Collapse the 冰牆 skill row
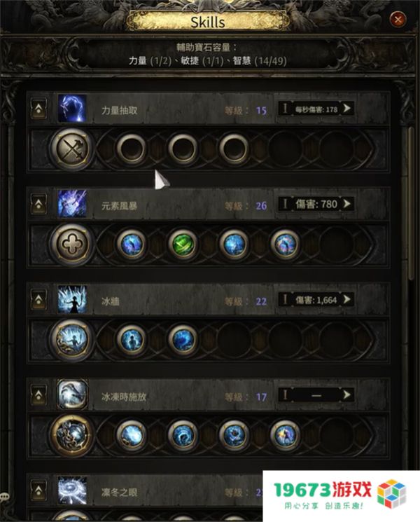This screenshot has height=522, width=420. click(38, 299)
